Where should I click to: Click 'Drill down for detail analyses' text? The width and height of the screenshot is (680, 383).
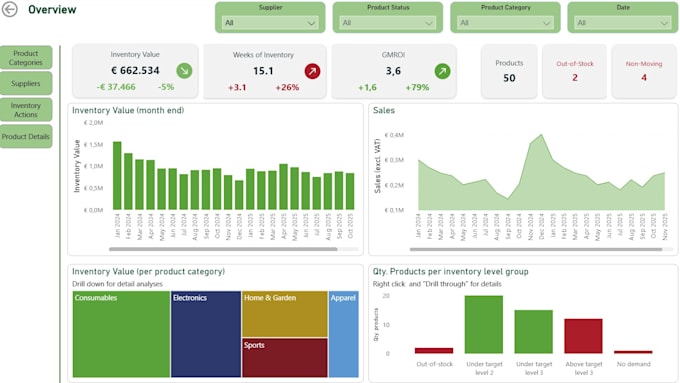117,284
